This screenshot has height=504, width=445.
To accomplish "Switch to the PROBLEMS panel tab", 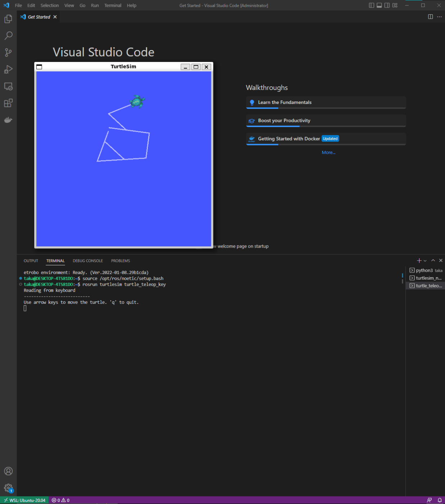I will pos(121,261).
